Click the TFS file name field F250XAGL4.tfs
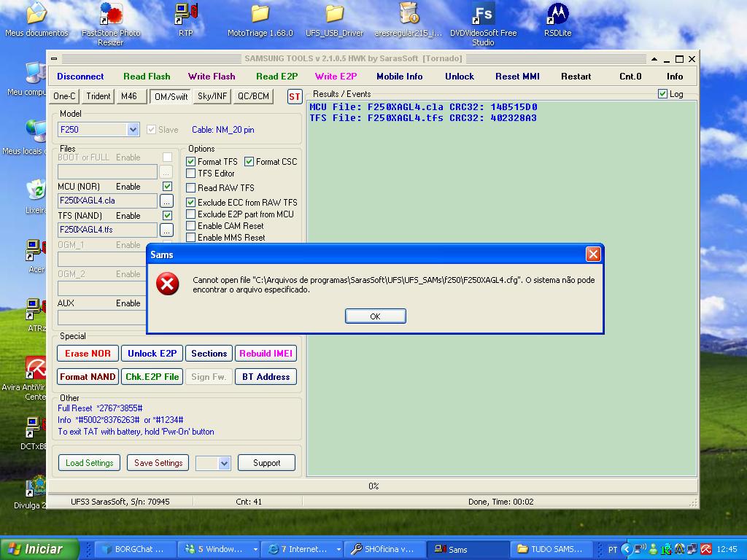Viewport: 747px width, 560px height. pos(107,230)
